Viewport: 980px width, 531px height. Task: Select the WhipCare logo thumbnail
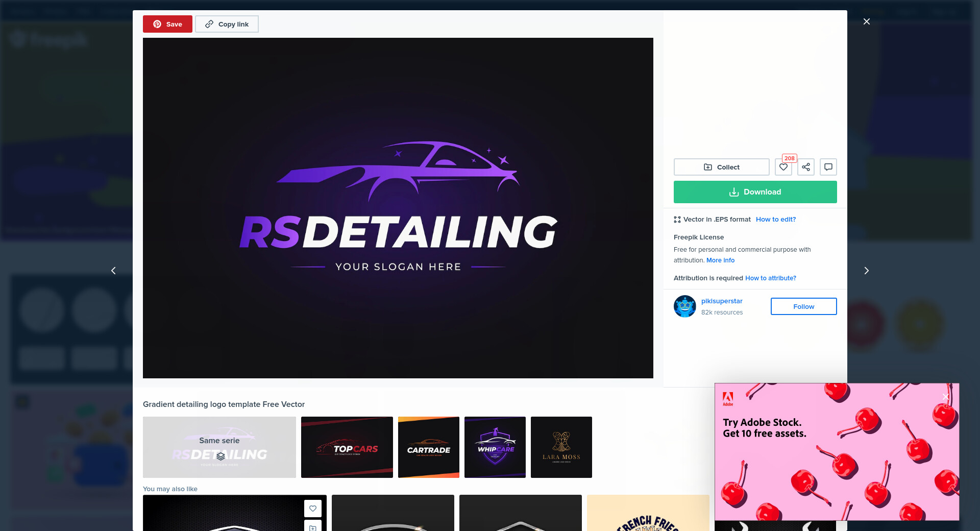495,447
